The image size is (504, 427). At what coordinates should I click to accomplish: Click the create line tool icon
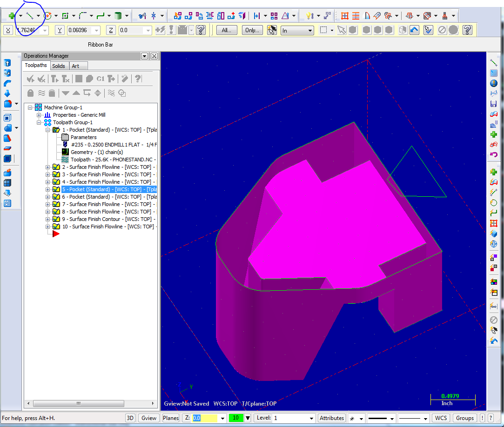pos(29,16)
